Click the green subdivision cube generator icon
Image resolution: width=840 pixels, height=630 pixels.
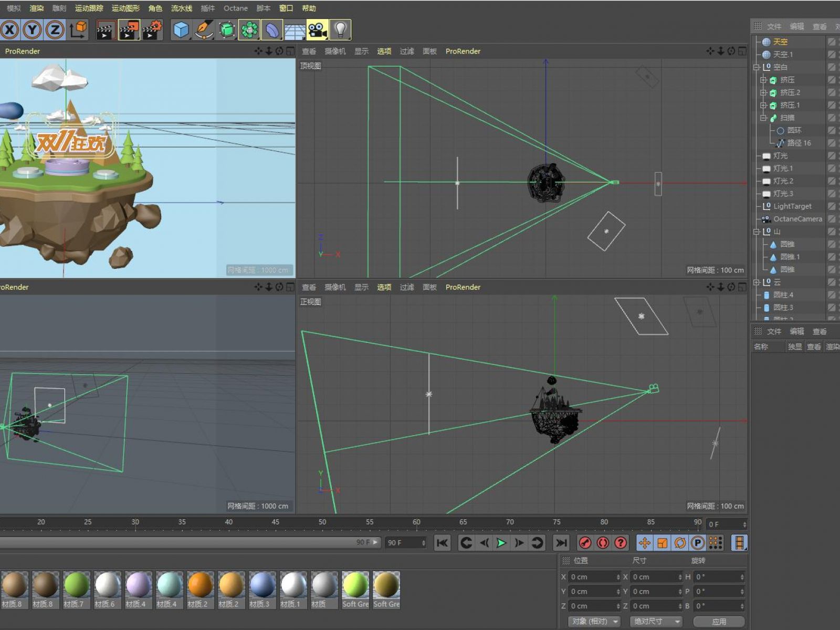coord(227,30)
